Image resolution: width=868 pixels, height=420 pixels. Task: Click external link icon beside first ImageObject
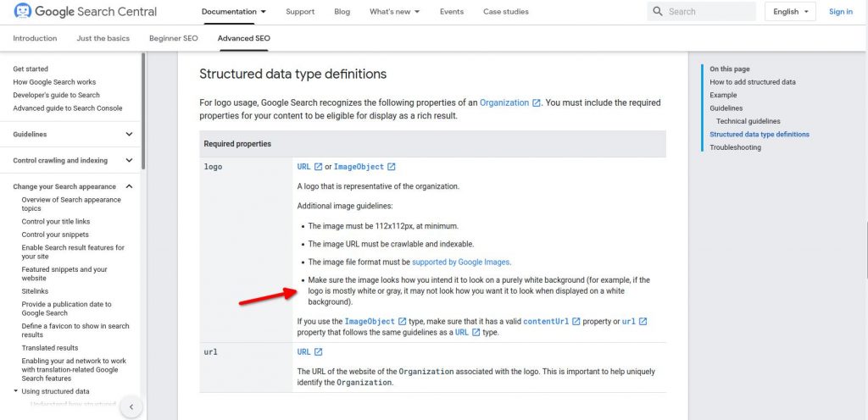click(x=392, y=167)
